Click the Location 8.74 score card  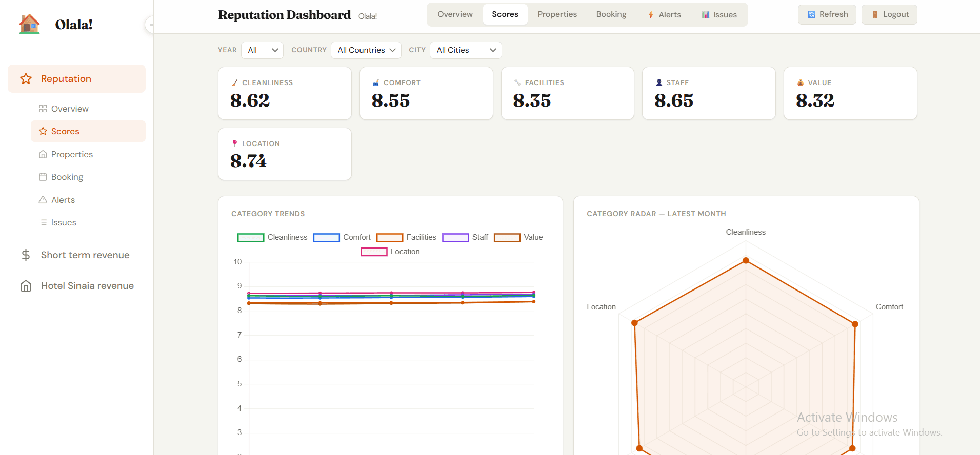[x=285, y=154]
